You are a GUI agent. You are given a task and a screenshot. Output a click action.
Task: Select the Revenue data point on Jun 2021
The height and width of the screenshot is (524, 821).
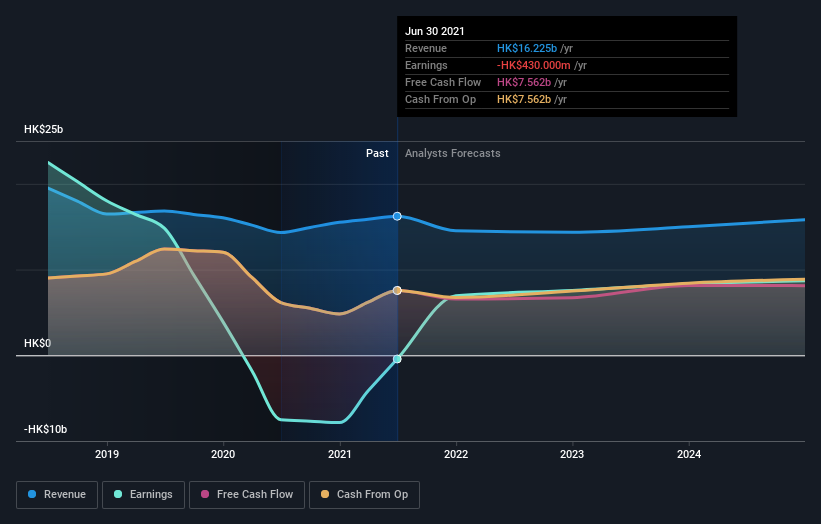[x=397, y=216]
